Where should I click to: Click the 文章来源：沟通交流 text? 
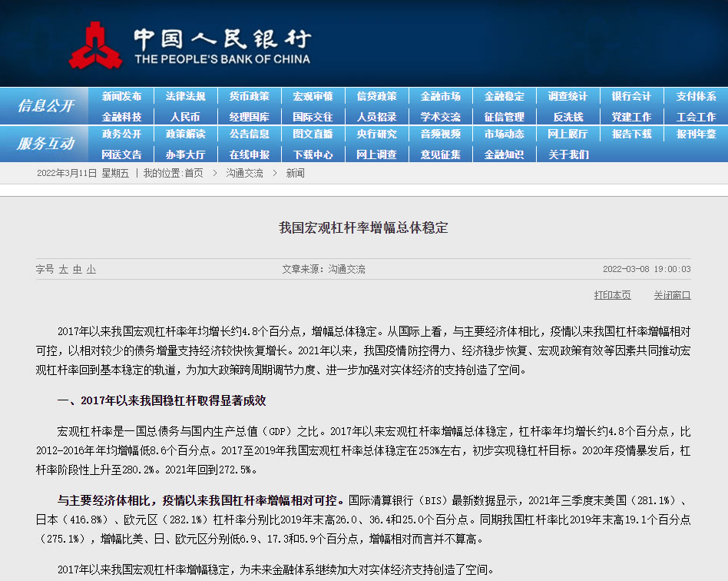[323, 269]
